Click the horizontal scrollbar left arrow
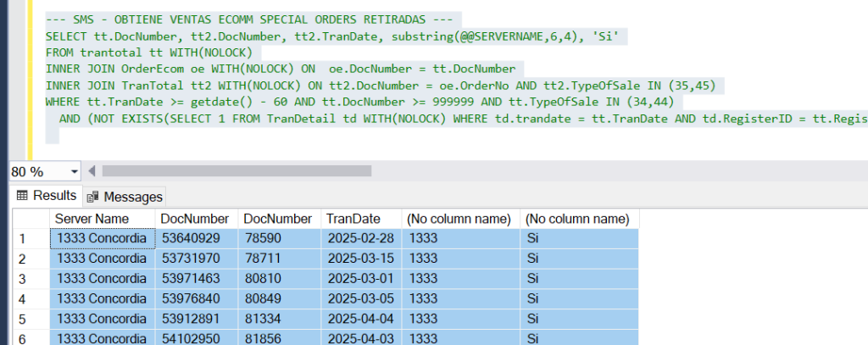 tap(92, 170)
